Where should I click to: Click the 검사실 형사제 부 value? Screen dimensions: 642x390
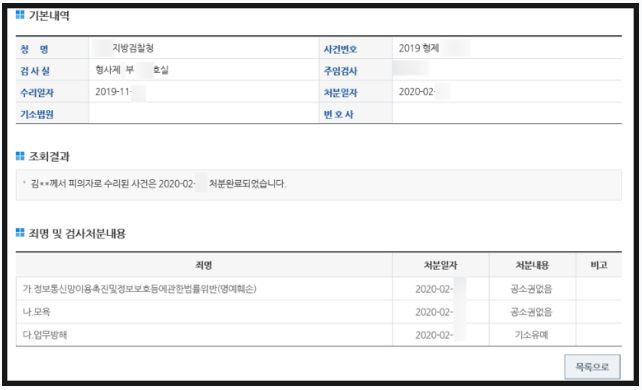pyautogui.click(x=132, y=70)
